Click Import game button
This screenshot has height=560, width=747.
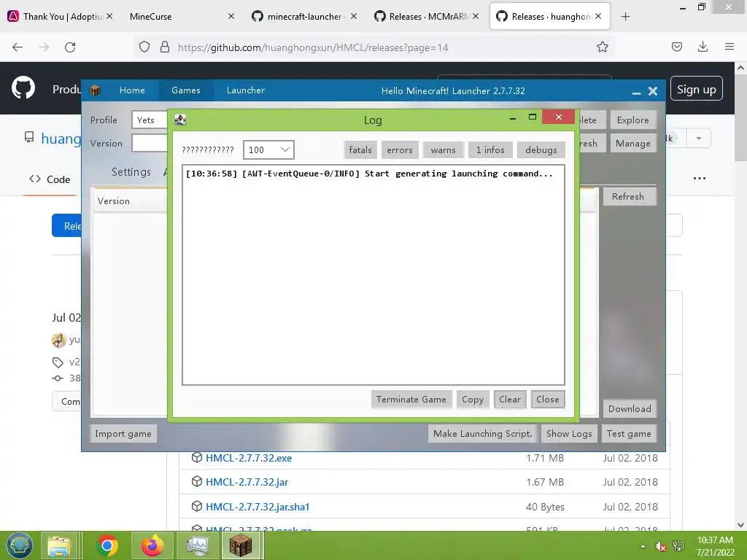(x=123, y=434)
